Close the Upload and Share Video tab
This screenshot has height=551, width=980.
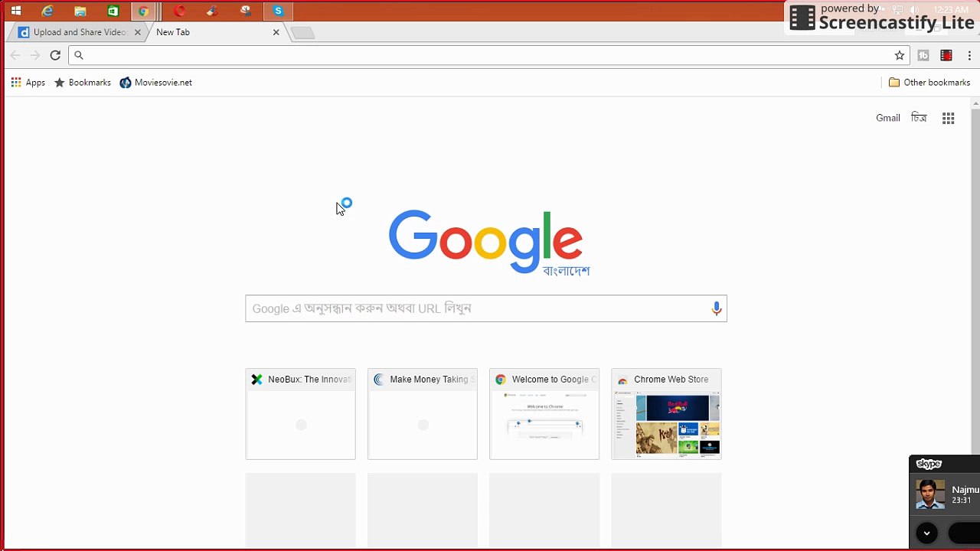[138, 32]
